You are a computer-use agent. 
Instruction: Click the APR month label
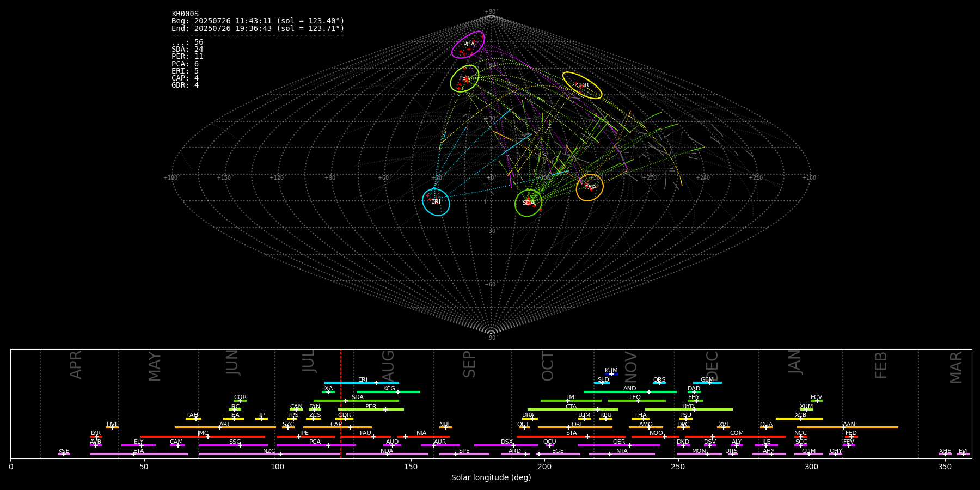click(x=76, y=365)
